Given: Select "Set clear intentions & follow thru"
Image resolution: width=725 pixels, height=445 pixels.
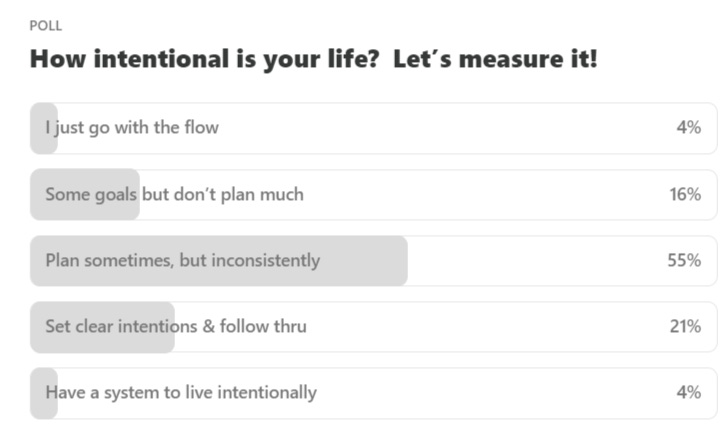Looking at the screenshot, I should pyautogui.click(x=374, y=327).
